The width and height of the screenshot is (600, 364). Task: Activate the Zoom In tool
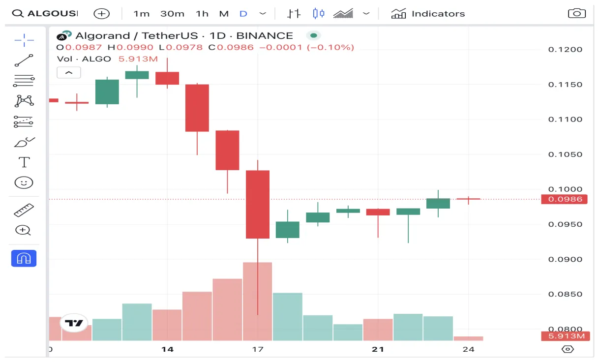(23, 230)
